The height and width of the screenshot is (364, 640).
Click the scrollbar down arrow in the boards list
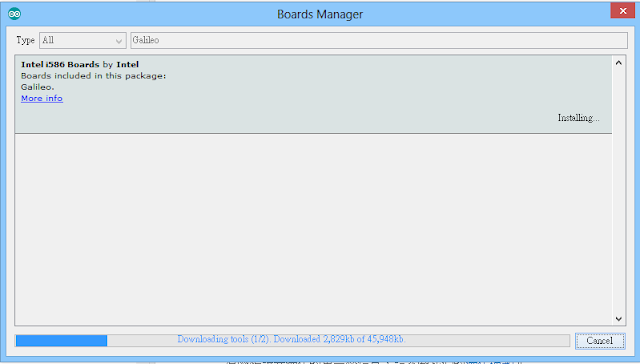(x=619, y=319)
